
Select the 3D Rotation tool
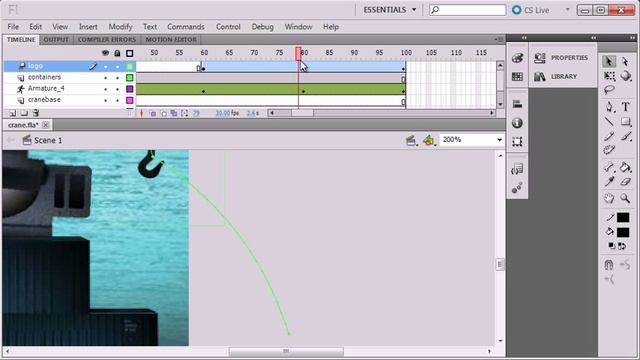tap(625, 76)
